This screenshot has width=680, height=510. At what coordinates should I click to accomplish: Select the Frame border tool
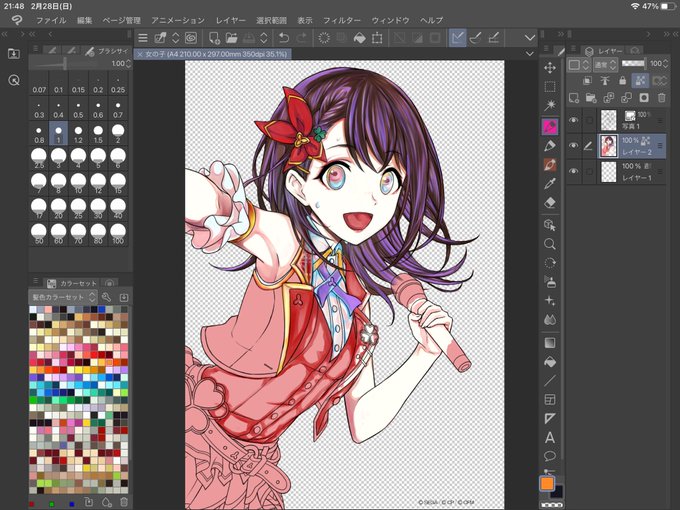[550, 399]
